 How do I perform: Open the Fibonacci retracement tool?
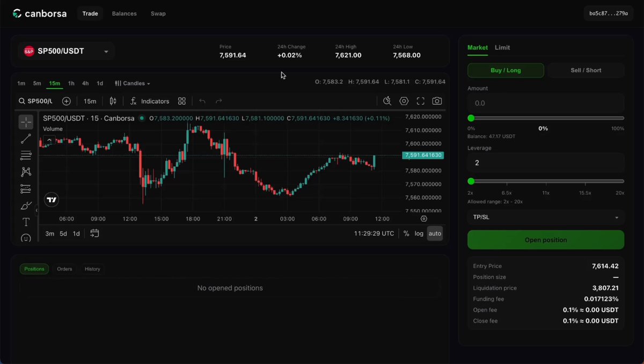click(26, 156)
